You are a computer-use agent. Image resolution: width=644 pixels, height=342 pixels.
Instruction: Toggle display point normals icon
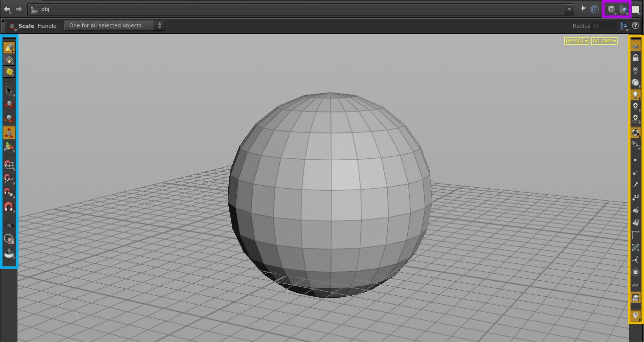pos(636,173)
